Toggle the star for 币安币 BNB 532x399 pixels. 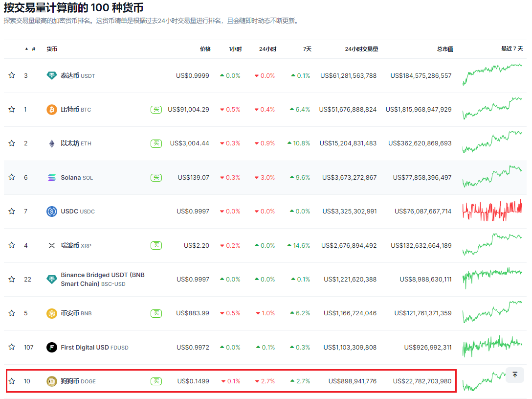click(12, 313)
